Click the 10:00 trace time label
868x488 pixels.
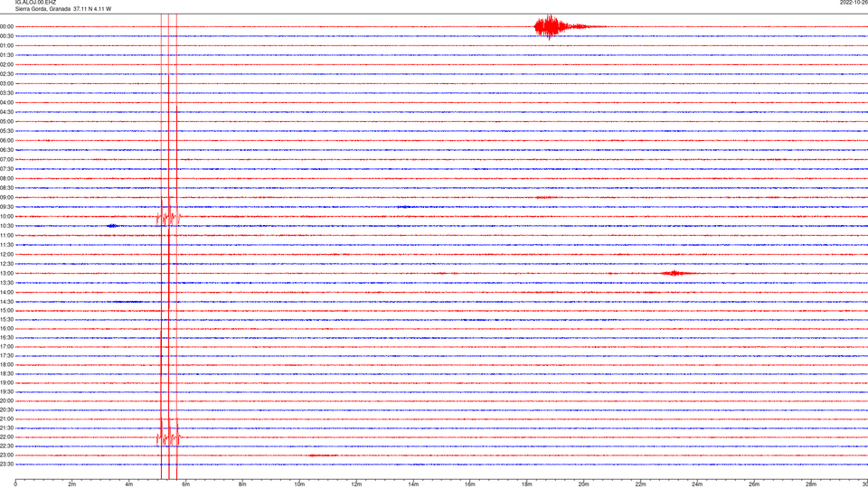(7, 216)
